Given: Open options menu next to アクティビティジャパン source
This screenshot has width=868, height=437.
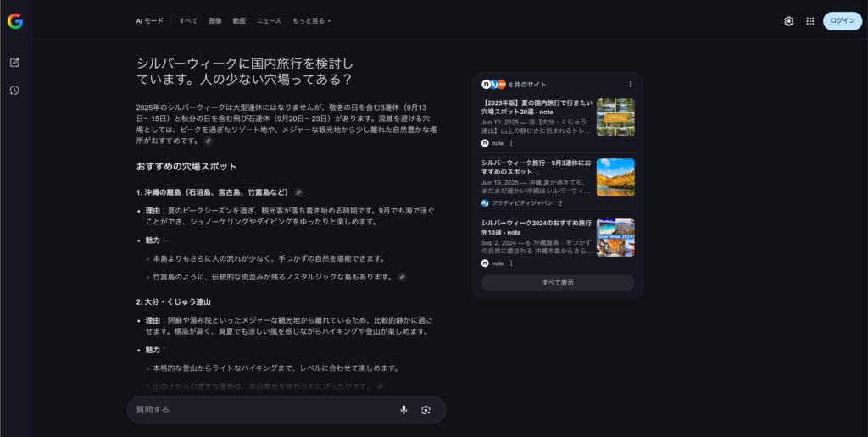Looking at the screenshot, I should pyautogui.click(x=560, y=203).
